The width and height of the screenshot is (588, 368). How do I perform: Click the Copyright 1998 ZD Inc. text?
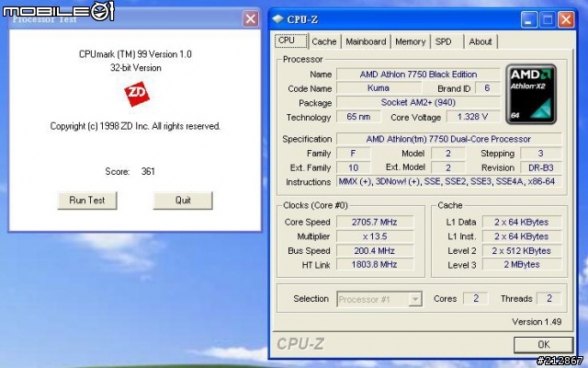135,126
